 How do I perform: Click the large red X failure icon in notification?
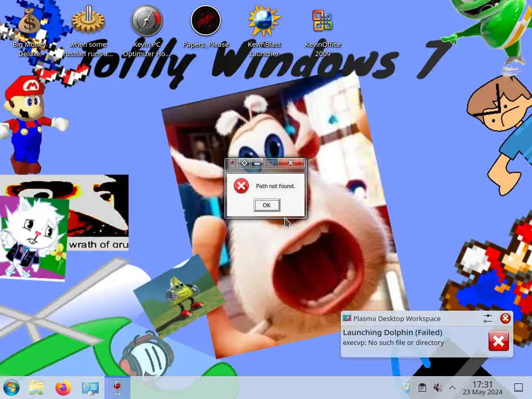(498, 341)
